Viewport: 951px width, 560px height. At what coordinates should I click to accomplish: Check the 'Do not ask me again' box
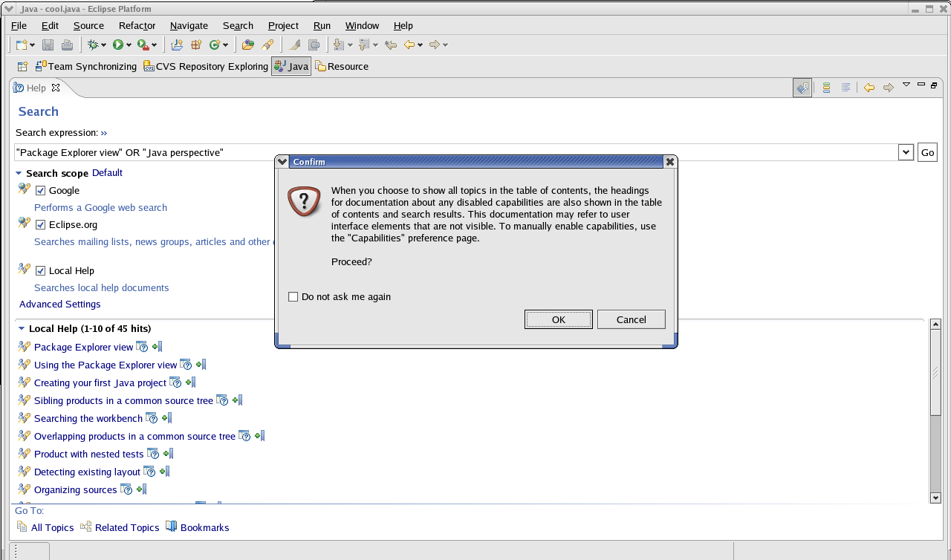(293, 297)
